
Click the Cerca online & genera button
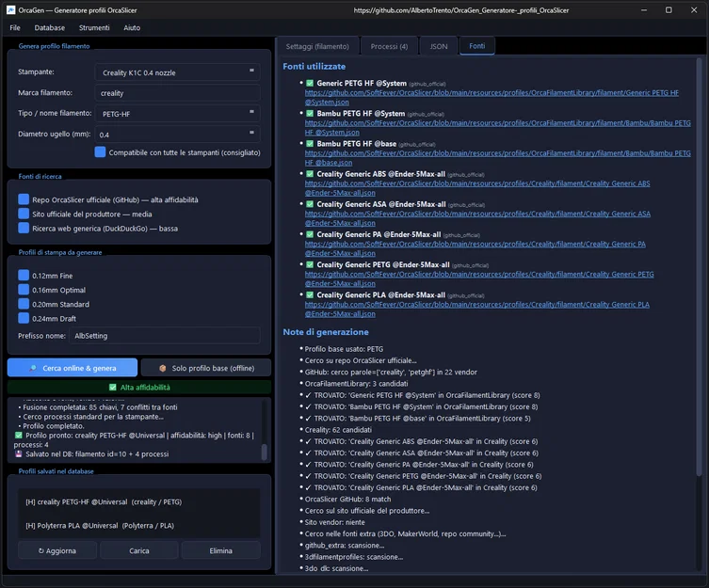pyautogui.click(x=73, y=368)
